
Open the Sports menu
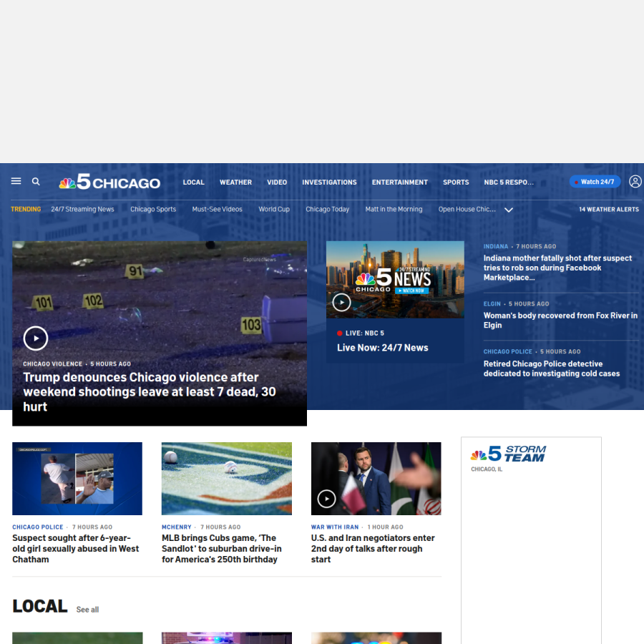456,182
